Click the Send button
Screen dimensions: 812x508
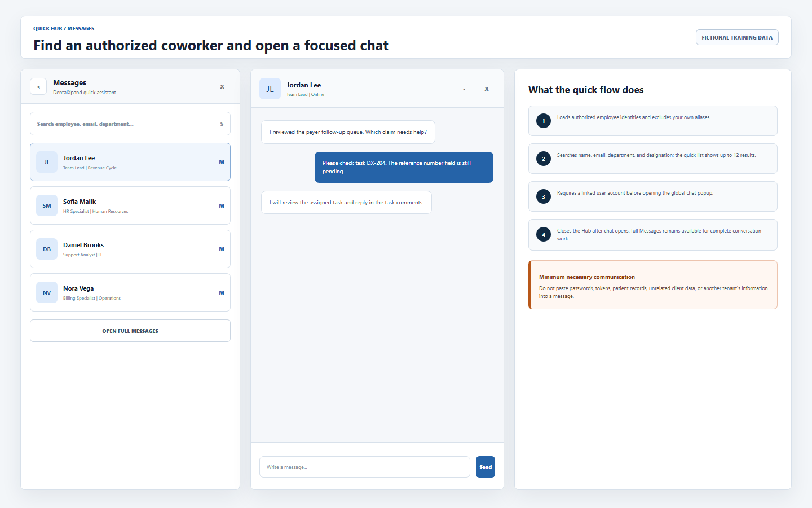pos(486,467)
